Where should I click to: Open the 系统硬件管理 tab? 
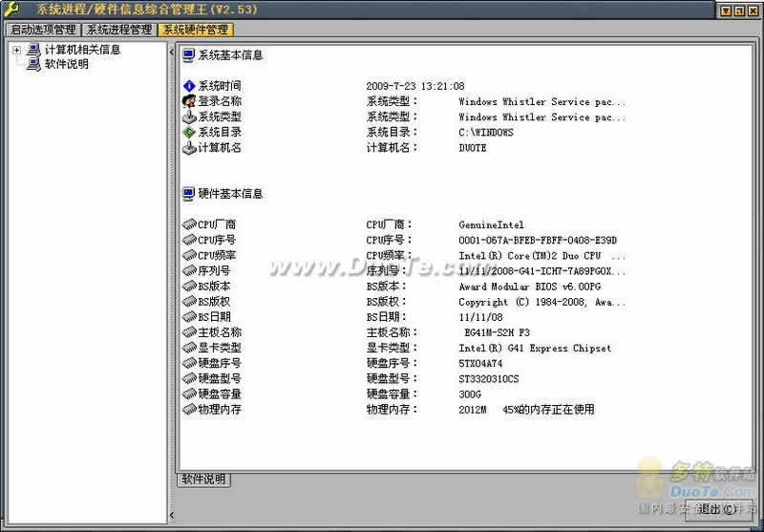pos(196,30)
